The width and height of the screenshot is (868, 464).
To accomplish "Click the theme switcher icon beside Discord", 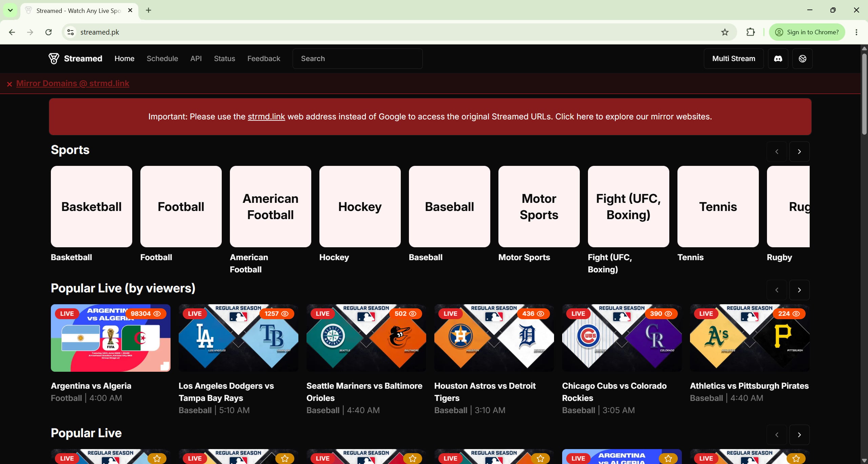I will pyautogui.click(x=802, y=59).
